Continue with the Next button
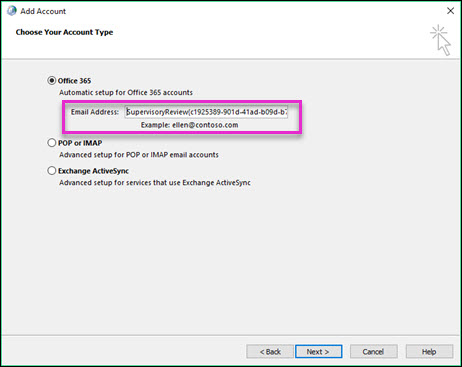 [318, 352]
